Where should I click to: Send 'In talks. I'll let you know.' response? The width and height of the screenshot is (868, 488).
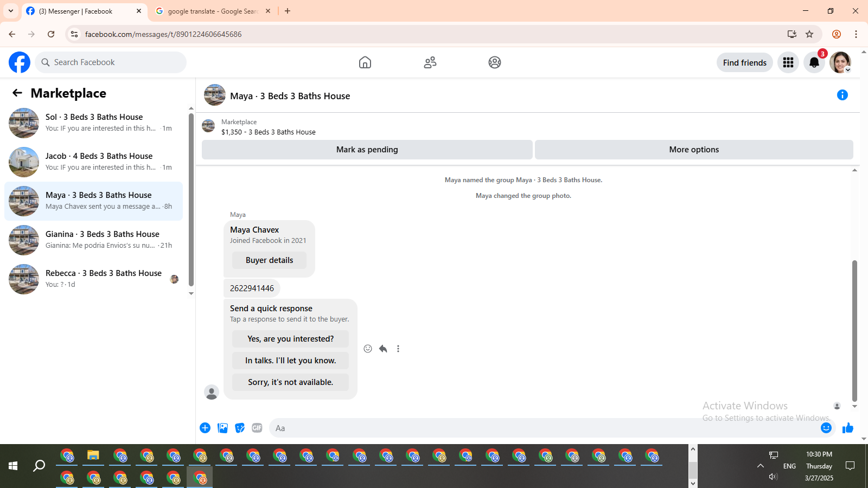(291, 361)
